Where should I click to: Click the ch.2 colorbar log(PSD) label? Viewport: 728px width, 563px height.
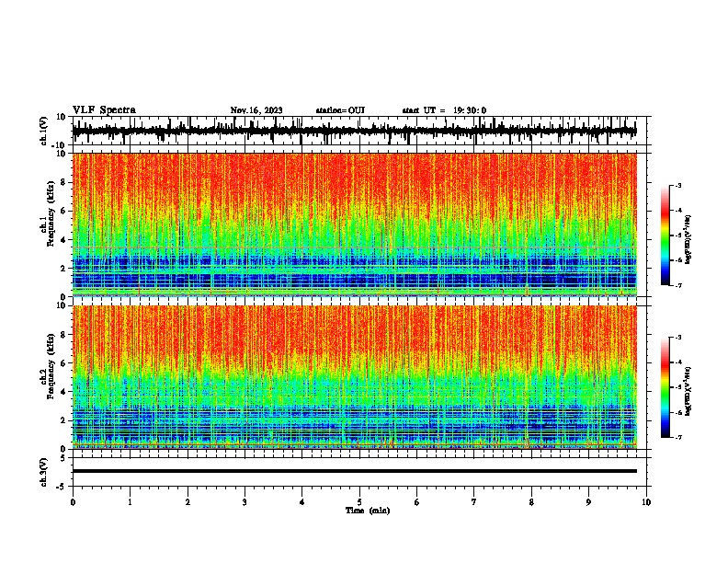pos(688,391)
